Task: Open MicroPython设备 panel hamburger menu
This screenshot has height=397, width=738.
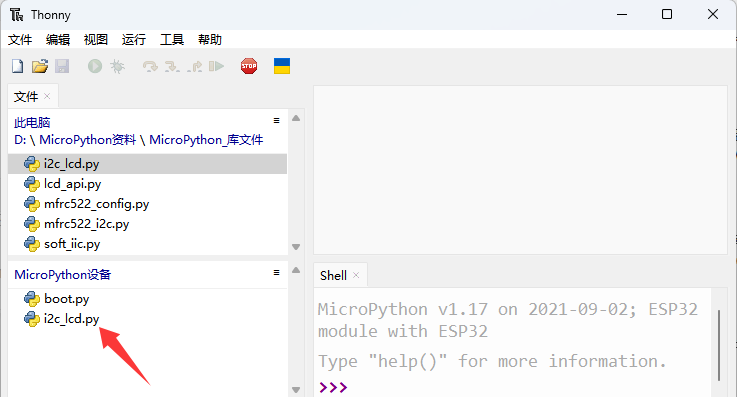Action: click(276, 273)
